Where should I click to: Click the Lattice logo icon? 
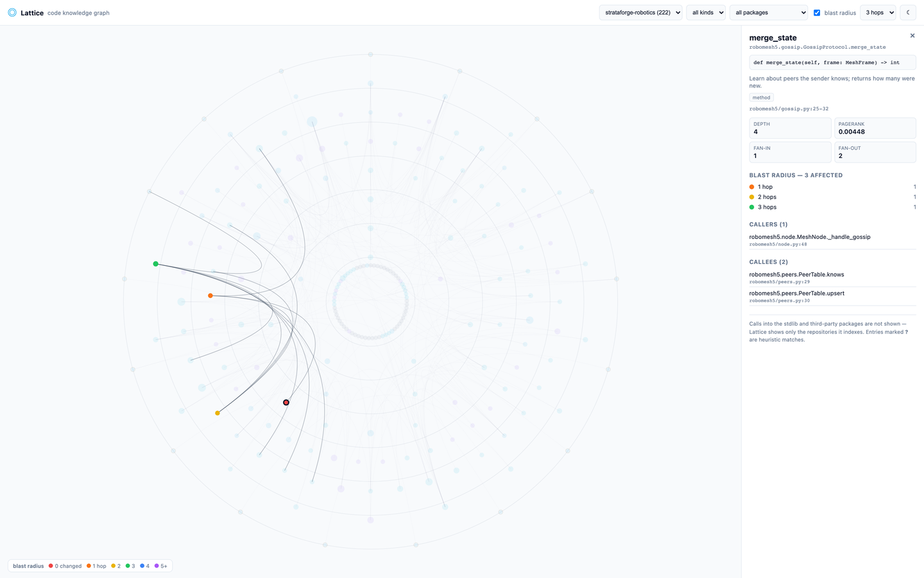point(12,12)
